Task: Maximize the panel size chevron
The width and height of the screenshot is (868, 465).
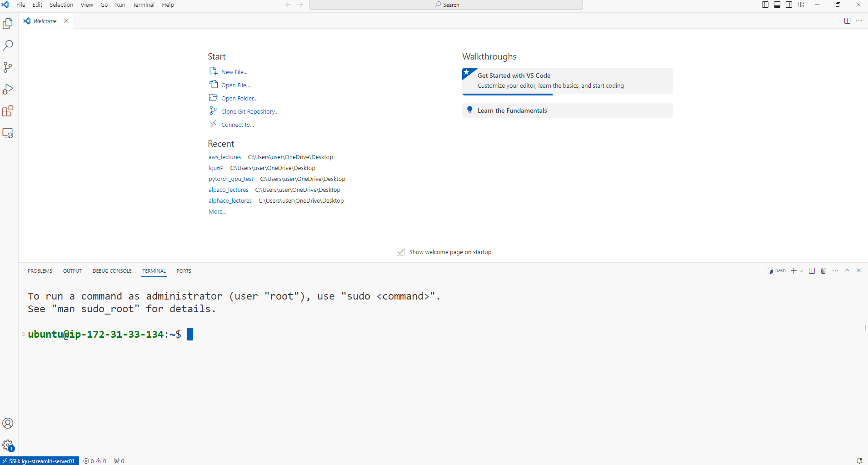Action: [847, 270]
